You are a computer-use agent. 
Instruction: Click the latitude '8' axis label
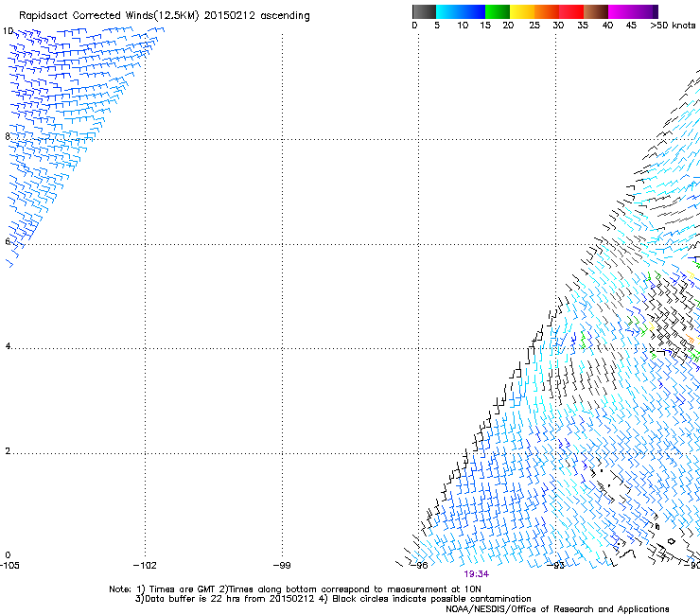point(8,136)
